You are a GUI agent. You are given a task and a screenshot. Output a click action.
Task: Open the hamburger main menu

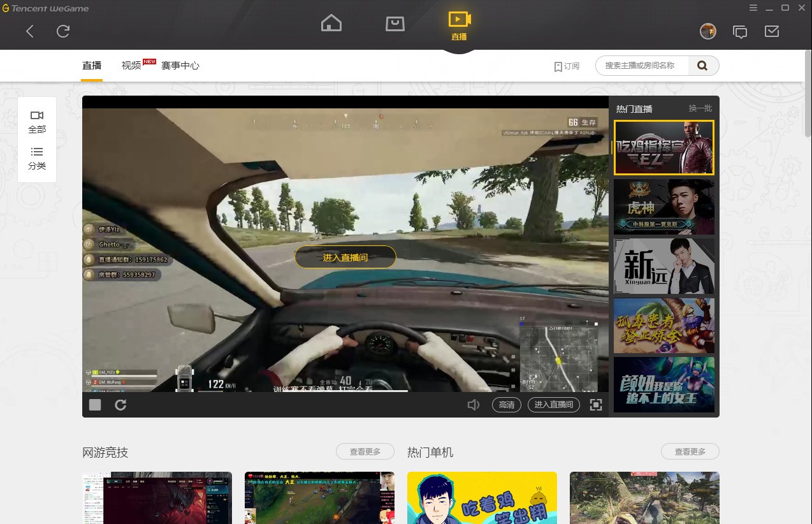click(x=753, y=8)
